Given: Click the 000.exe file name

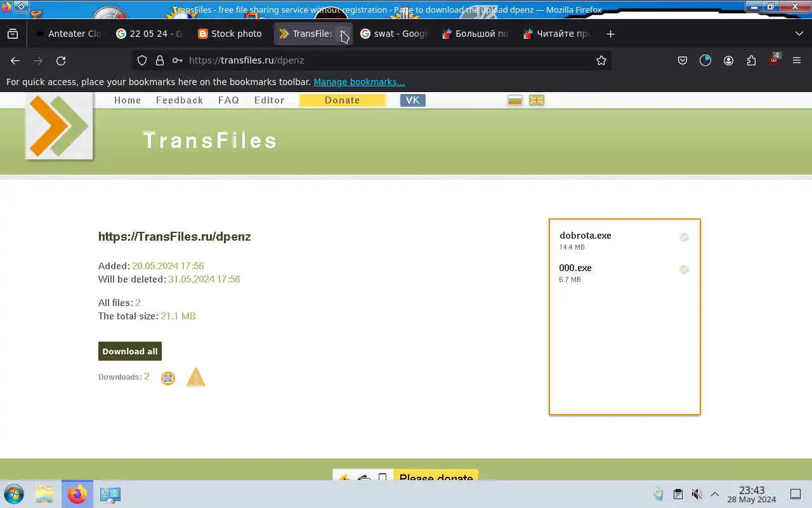Looking at the screenshot, I should (x=575, y=268).
